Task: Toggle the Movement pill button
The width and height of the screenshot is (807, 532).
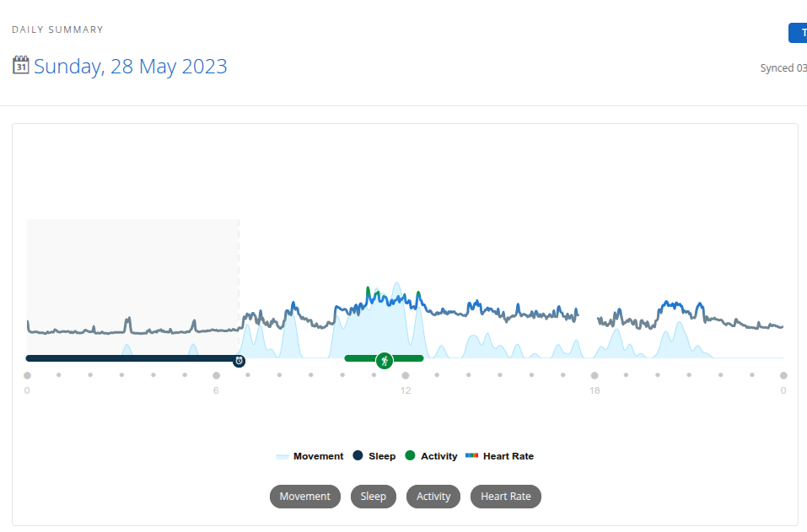Action: pyautogui.click(x=305, y=497)
